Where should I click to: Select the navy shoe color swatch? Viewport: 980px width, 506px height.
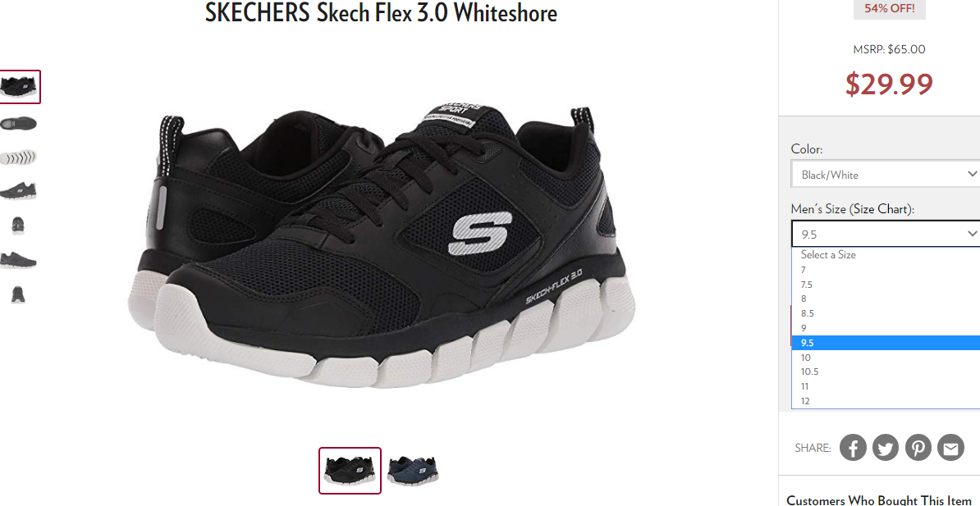coord(413,471)
